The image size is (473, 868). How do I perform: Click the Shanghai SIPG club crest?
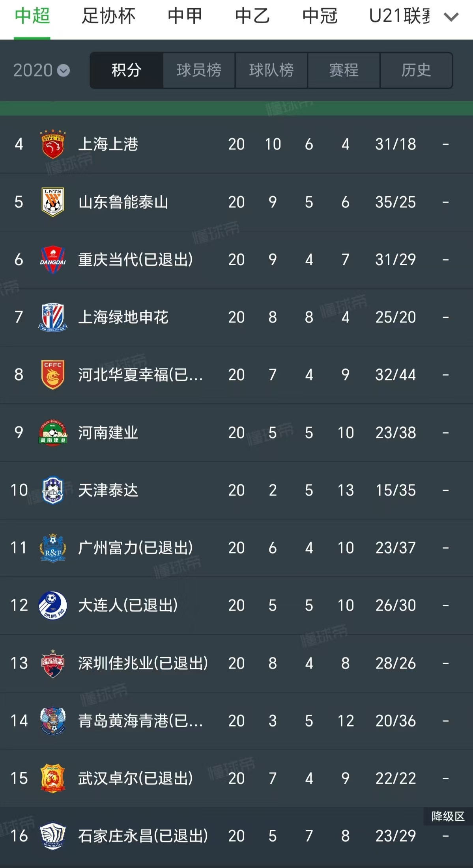click(52, 145)
